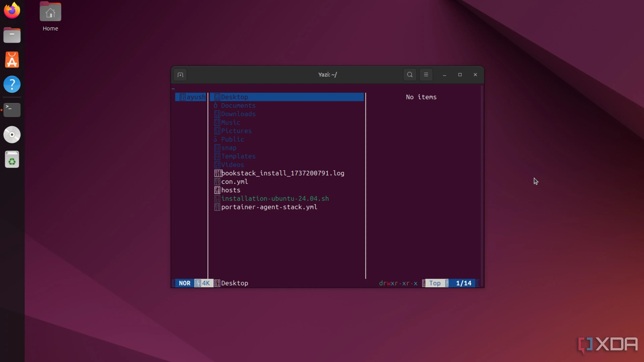
Task: Open the Help app from the dock
Action: (12, 84)
